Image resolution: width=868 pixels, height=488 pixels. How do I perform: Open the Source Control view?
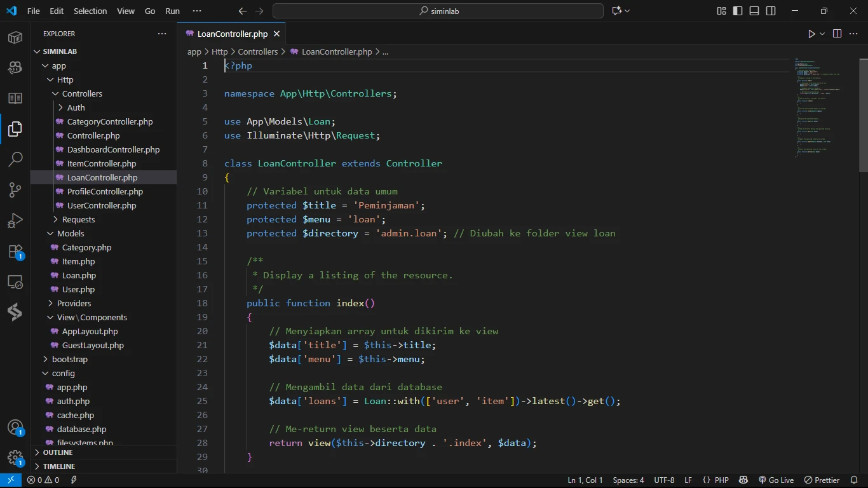coord(15,190)
